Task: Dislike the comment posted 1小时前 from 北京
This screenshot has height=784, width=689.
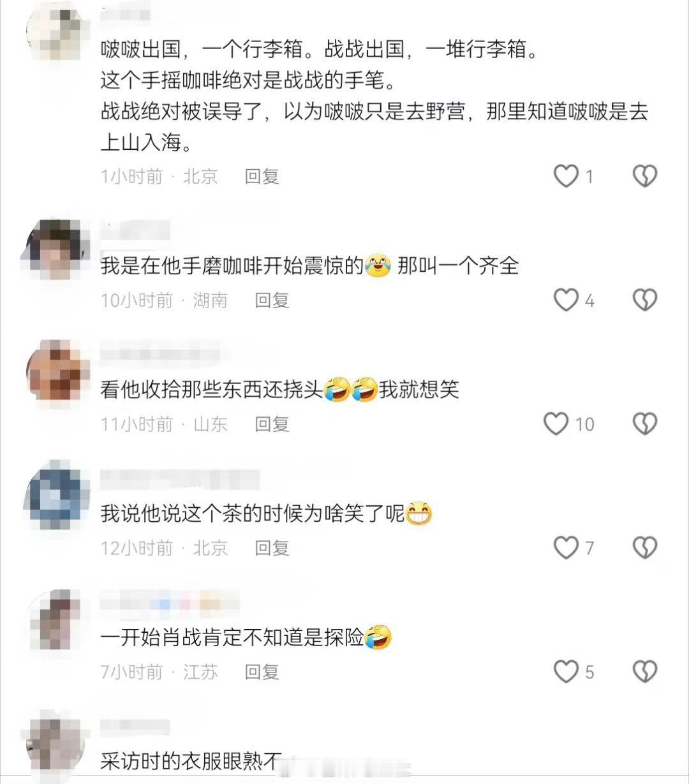Action: pos(644,176)
